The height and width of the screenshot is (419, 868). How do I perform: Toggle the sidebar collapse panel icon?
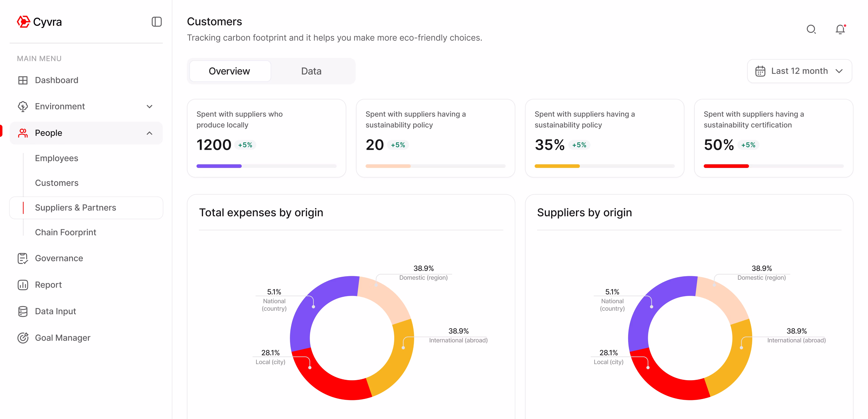click(x=156, y=22)
